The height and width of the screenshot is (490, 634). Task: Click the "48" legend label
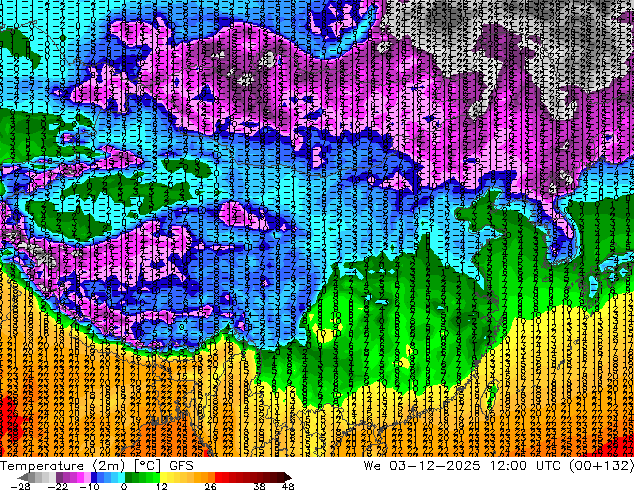click(288, 486)
